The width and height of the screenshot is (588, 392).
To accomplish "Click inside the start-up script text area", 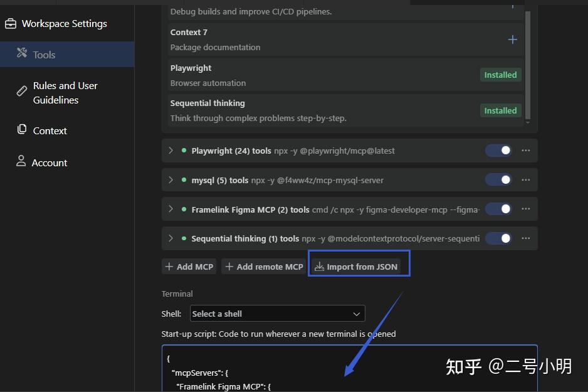I will pyautogui.click(x=350, y=368).
